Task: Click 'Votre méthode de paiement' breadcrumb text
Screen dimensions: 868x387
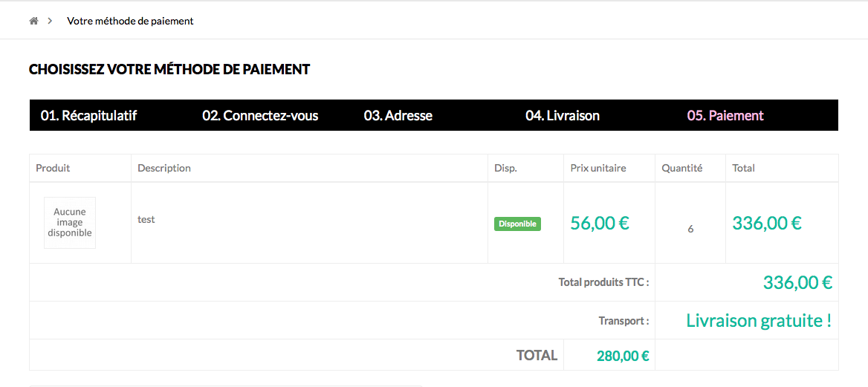Action: (130, 21)
